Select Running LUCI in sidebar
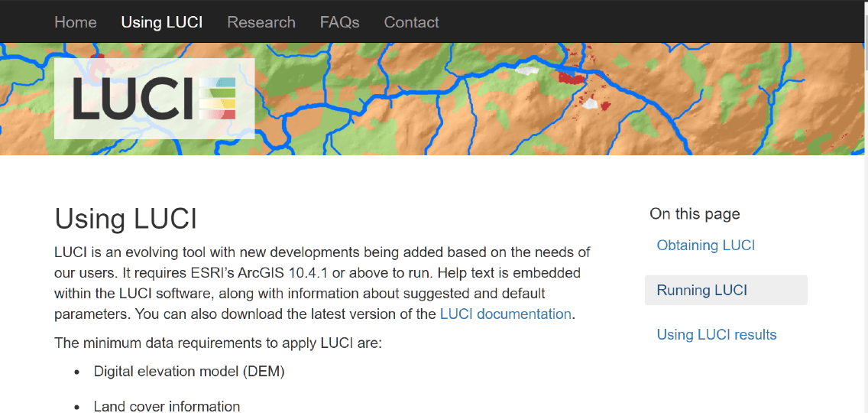Viewport: 868px width, 413px height. click(701, 291)
